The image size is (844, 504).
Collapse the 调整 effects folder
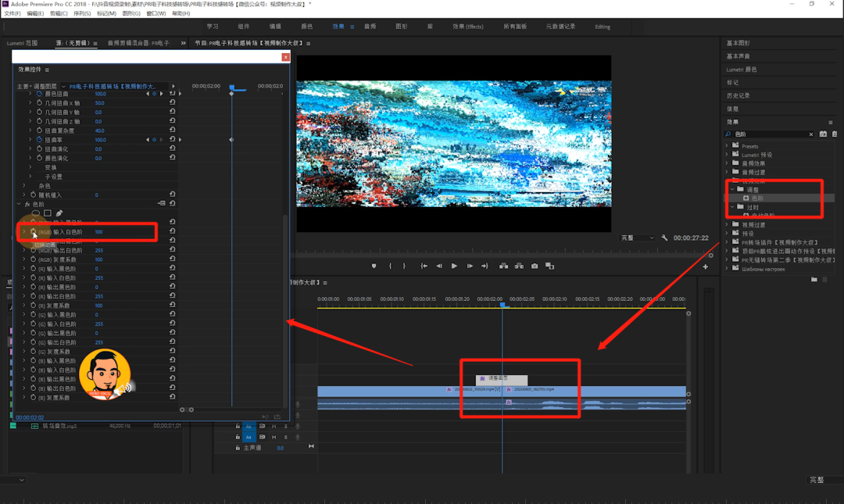732,190
